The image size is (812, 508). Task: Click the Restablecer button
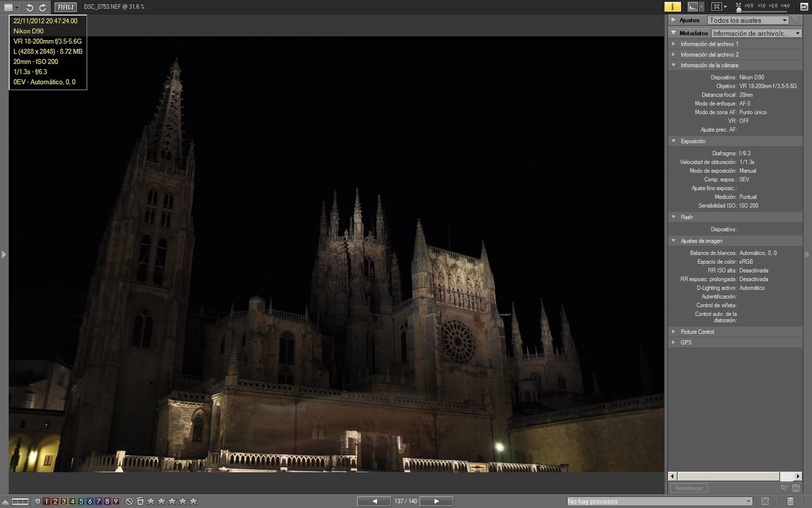(x=689, y=488)
